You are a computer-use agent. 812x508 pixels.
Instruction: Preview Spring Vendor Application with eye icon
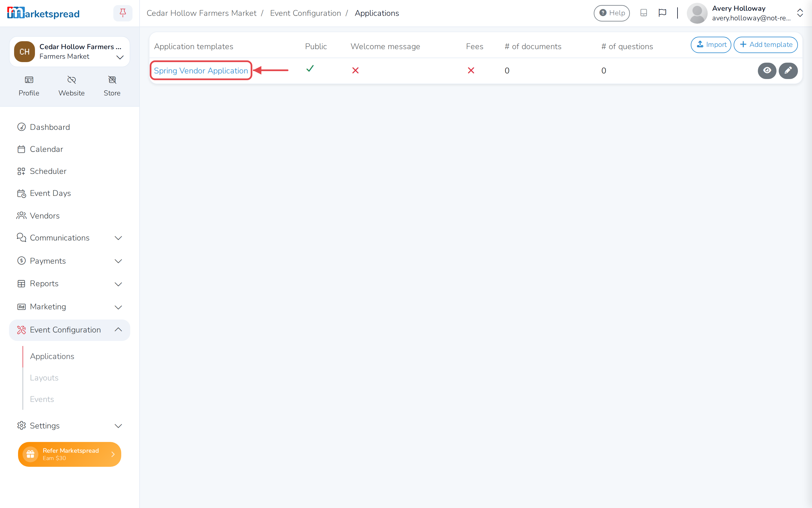[767, 71]
